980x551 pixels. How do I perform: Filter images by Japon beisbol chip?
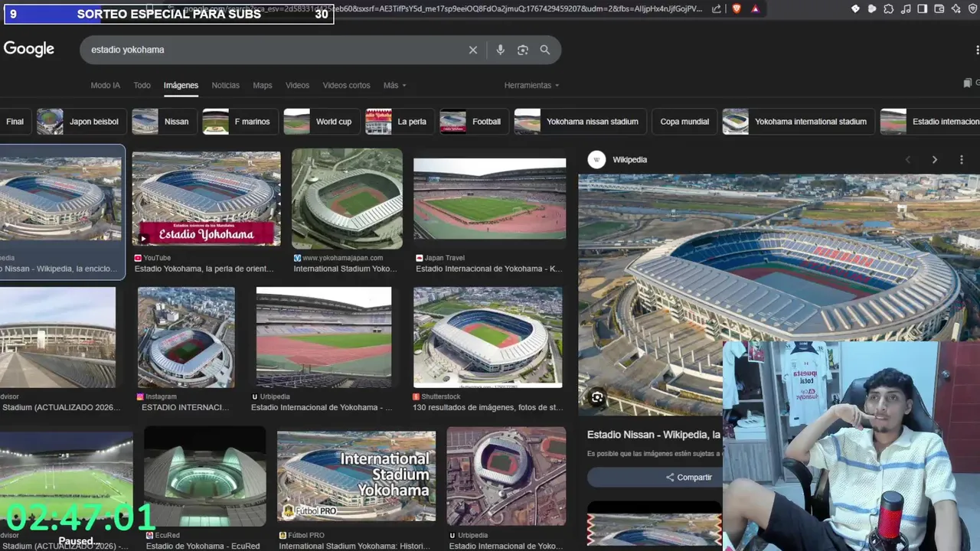(x=80, y=122)
